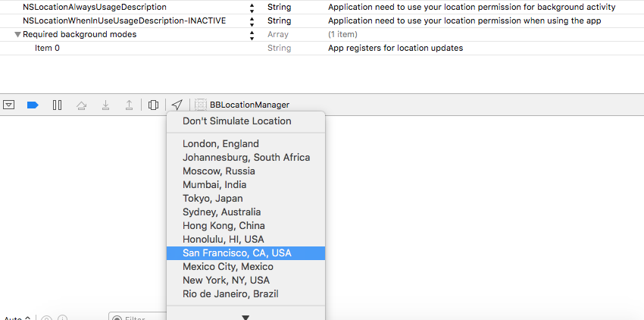Click the Step Into debug icon
This screenshot has height=320, width=644.
(x=105, y=105)
